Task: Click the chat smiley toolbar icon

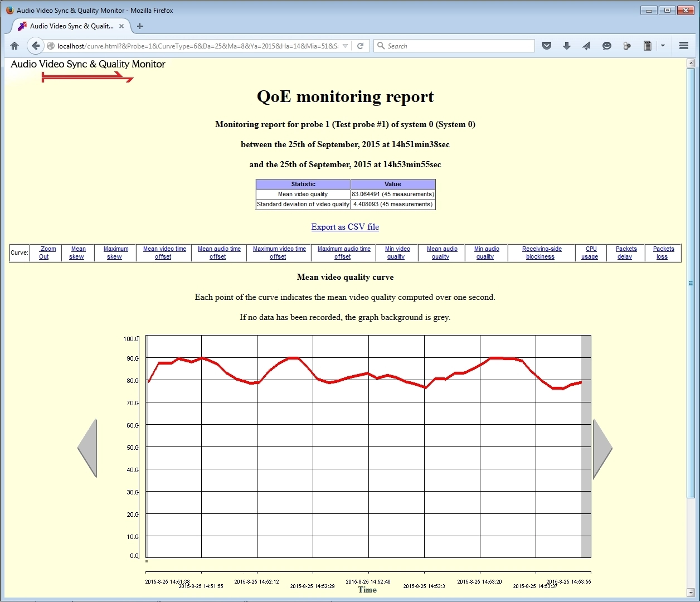Action: click(x=607, y=46)
